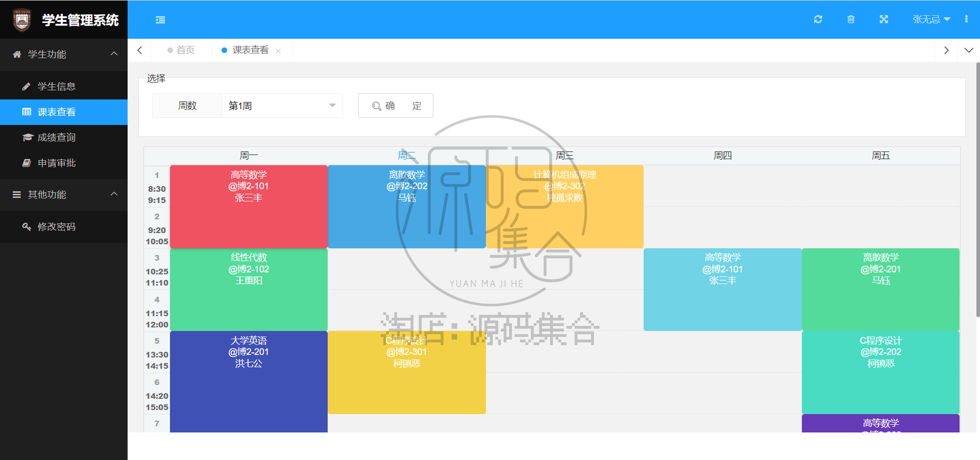Open 申请审批 in sidebar
Image resolution: width=980 pixels, height=460 pixels.
[x=64, y=163]
